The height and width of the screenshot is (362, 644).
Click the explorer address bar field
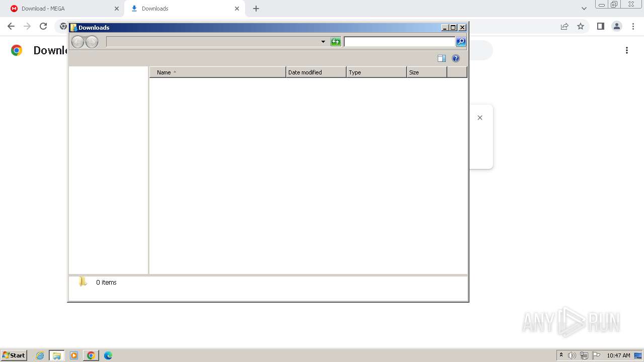click(212, 42)
